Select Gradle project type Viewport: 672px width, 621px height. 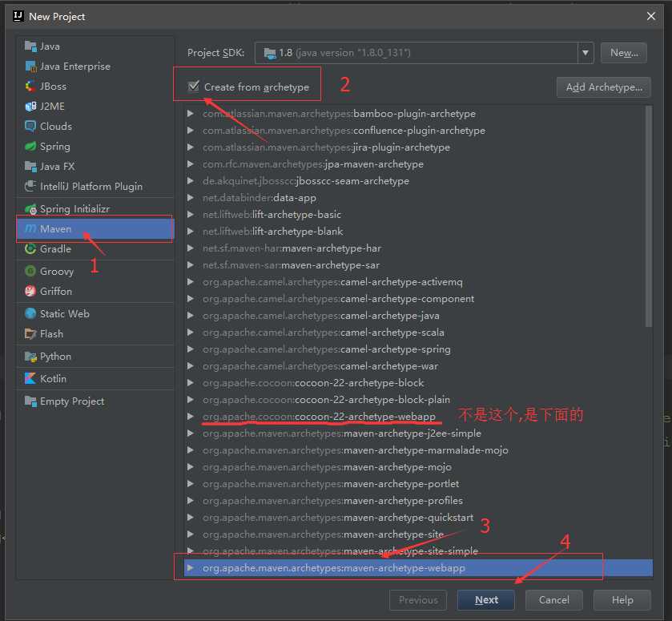95,248
